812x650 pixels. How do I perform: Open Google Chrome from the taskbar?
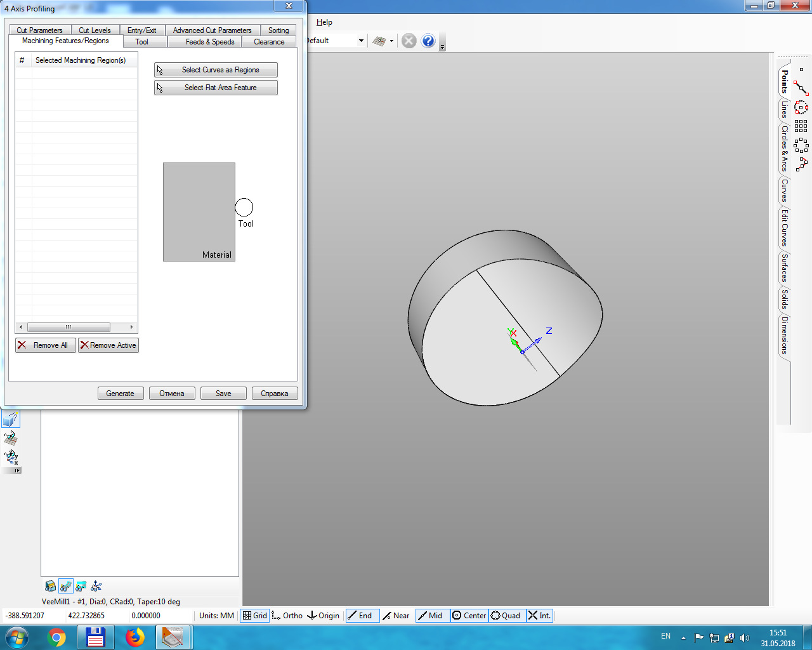pyautogui.click(x=56, y=637)
